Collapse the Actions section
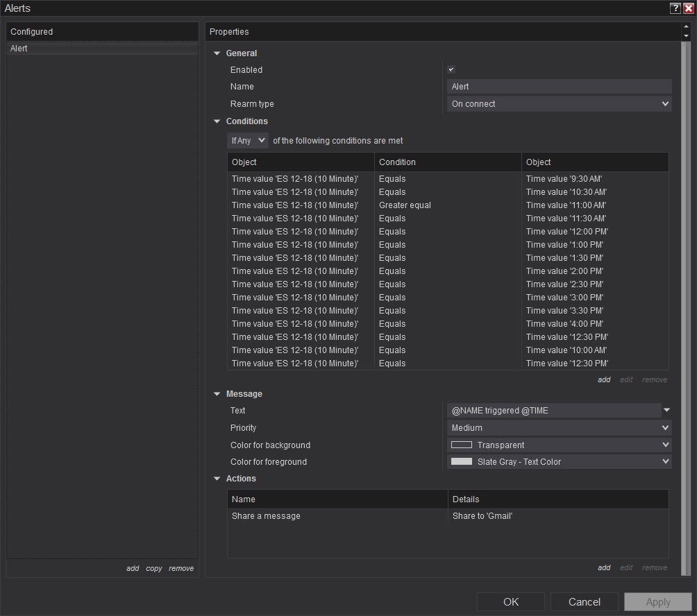Image resolution: width=697 pixels, height=616 pixels. point(217,479)
